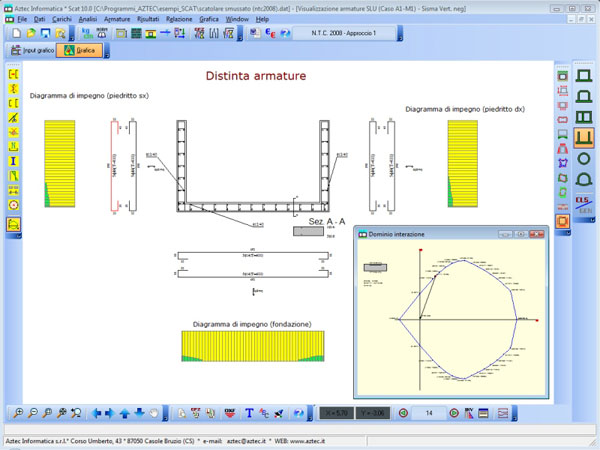This screenshot has width=600, height=450.
Task: Pan the view with the down blue arrow
Action: click(x=139, y=413)
